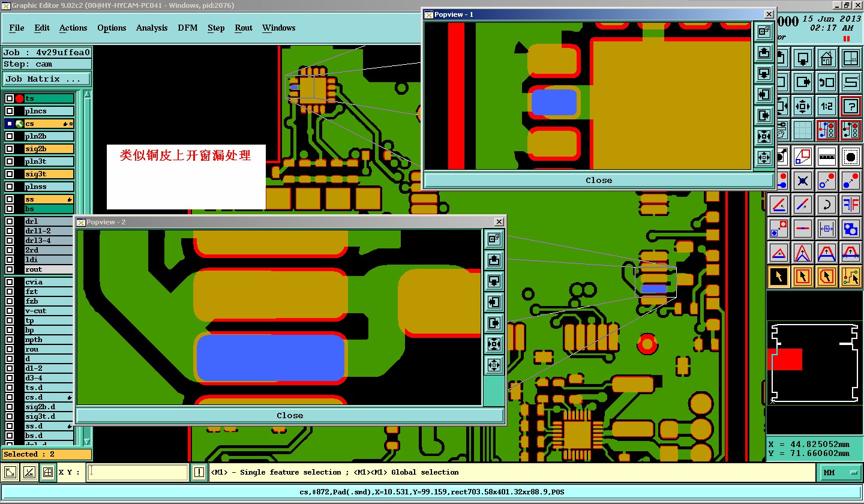Click the Job Matrix ... button

click(x=47, y=79)
